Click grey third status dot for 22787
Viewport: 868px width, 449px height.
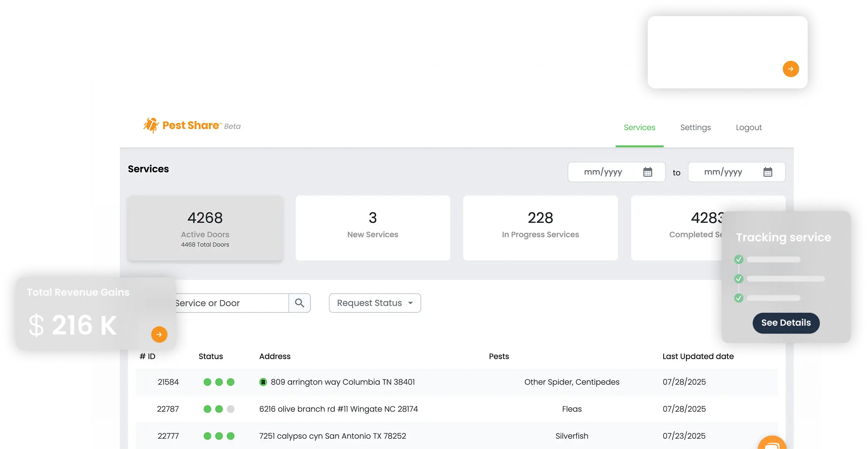click(231, 409)
